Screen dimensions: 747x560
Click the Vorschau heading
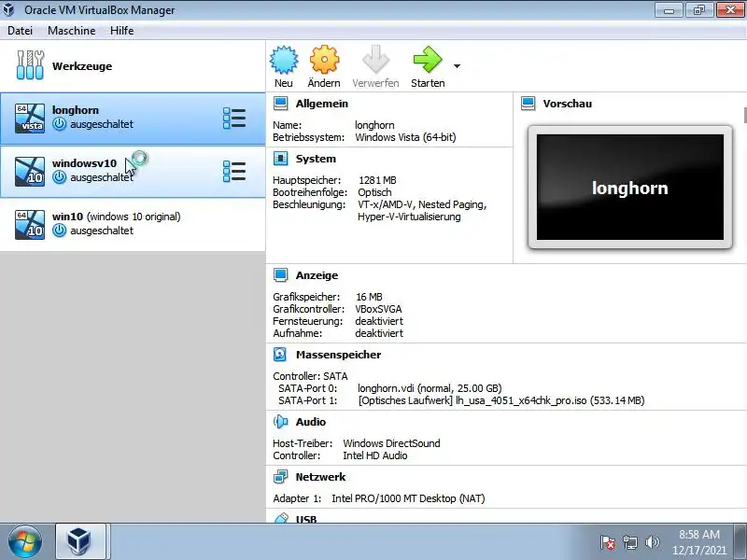(568, 104)
